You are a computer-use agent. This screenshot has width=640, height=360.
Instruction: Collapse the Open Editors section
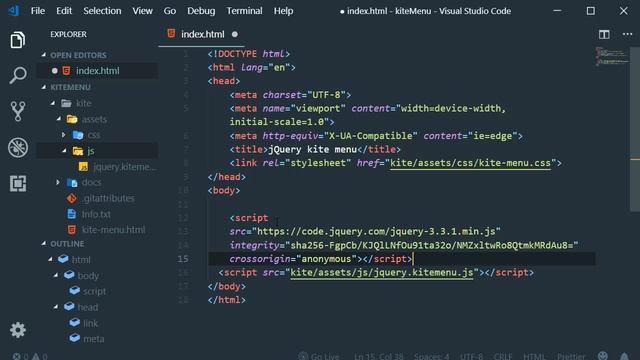[44, 55]
